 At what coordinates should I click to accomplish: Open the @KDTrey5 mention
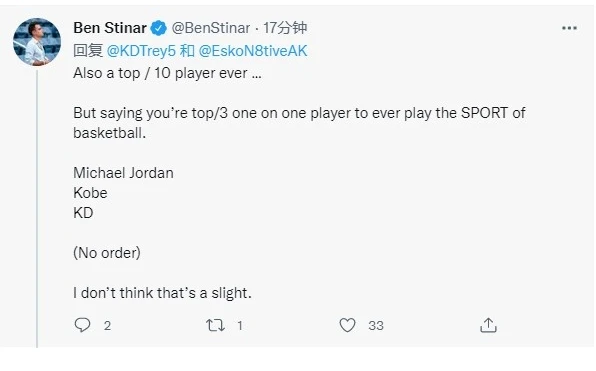pos(141,51)
